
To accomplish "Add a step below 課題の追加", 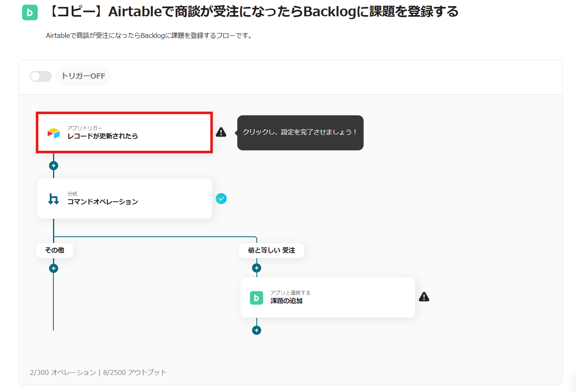I will point(256,330).
